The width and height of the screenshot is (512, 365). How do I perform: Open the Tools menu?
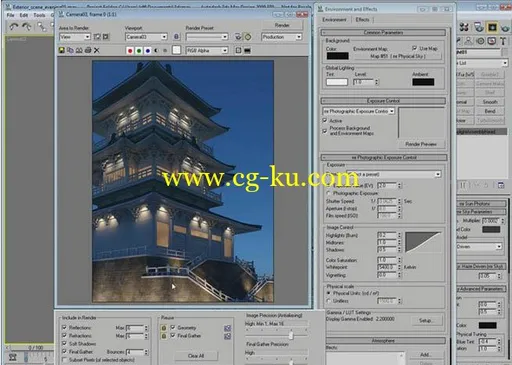(39, 15)
